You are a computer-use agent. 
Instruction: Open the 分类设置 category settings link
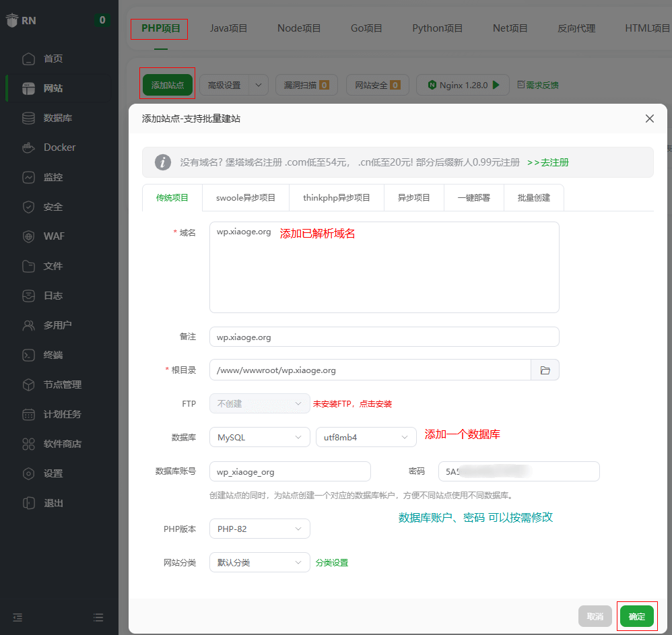(x=333, y=562)
